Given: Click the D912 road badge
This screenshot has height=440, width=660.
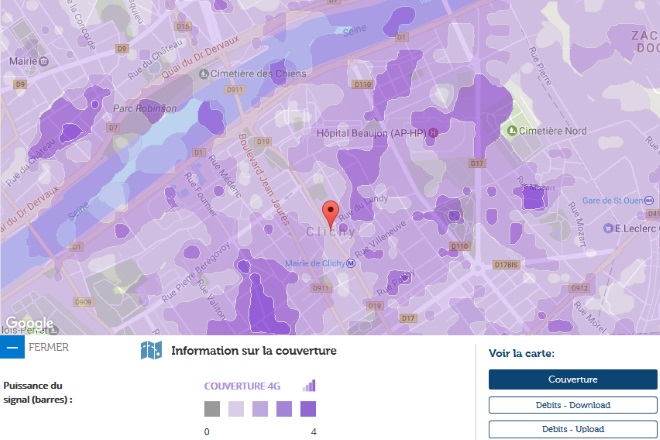Looking at the screenshot, I should (580, 288).
